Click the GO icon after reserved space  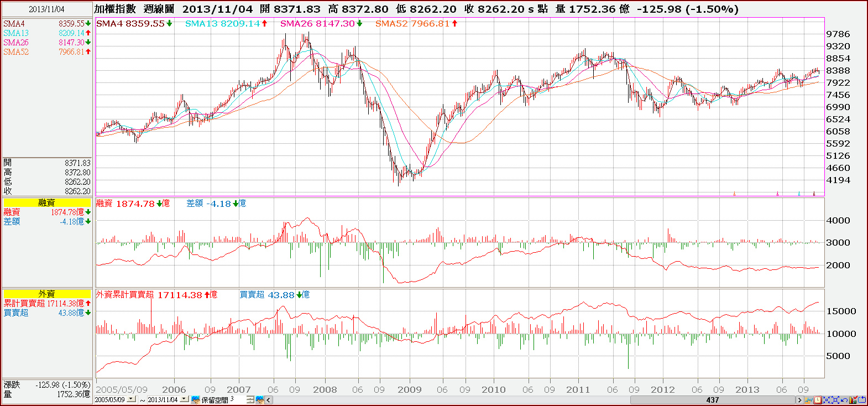tap(260, 399)
